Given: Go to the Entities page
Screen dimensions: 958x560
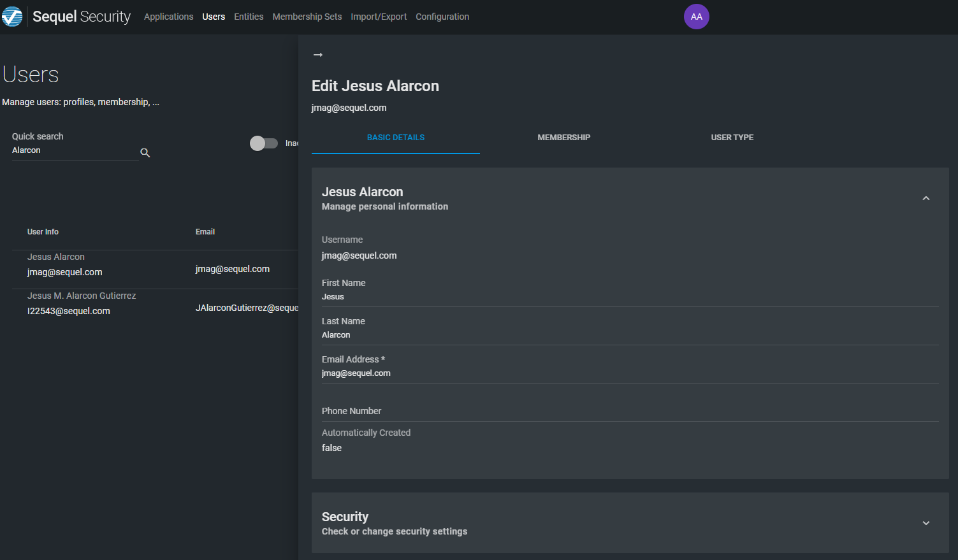Looking at the screenshot, I should pyautogui.click(x=249, y=17).
